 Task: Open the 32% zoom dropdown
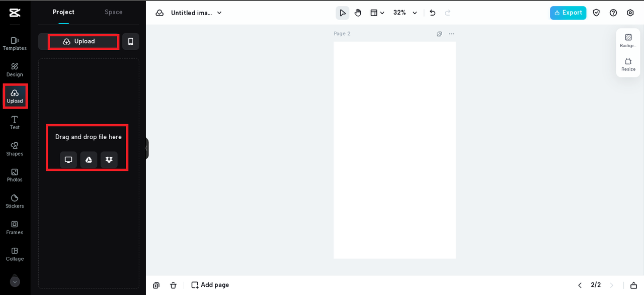(x=405, y=13)
